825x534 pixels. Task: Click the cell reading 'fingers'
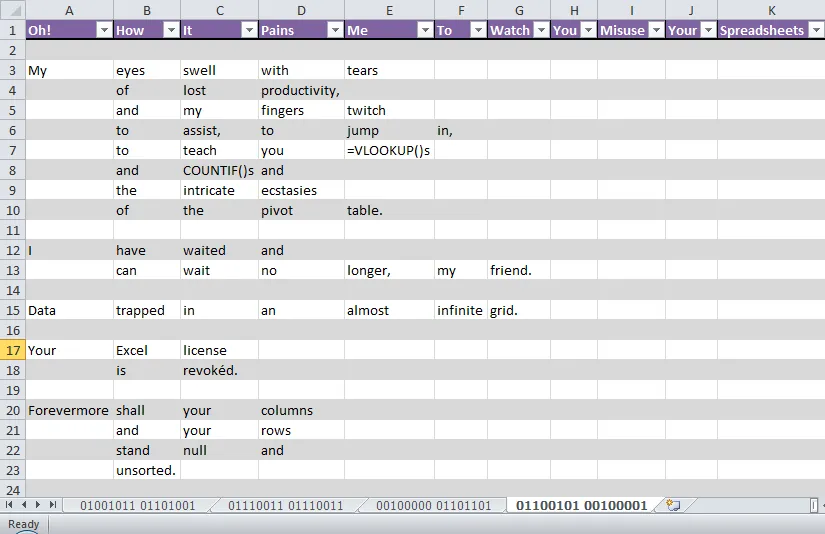pos(301,110)
